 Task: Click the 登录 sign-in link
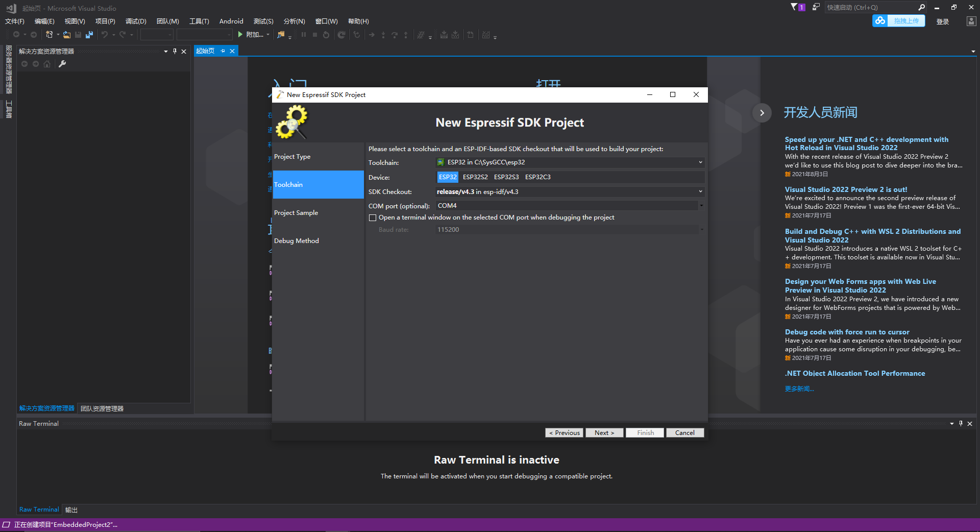click(x=943, y=21)
